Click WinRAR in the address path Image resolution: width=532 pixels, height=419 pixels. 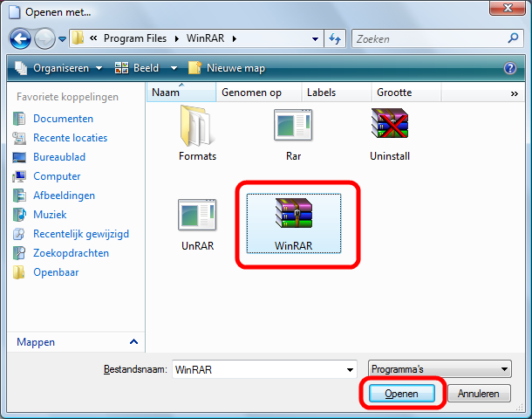point(205,38)
